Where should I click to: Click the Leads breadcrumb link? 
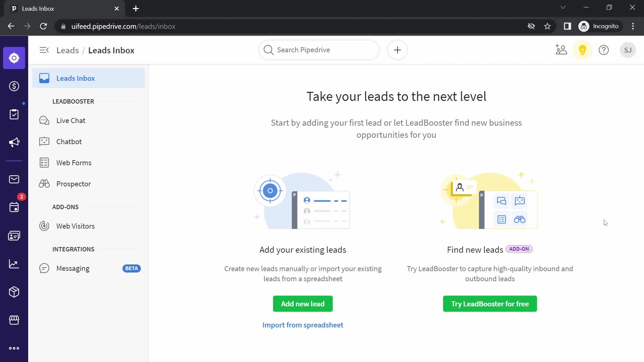tap(67, 50)
